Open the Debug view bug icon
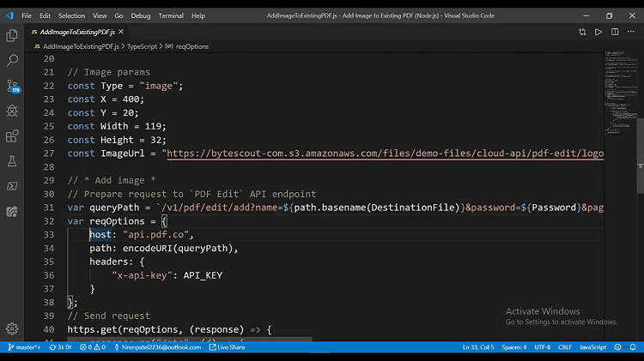 tap(12, 111)
